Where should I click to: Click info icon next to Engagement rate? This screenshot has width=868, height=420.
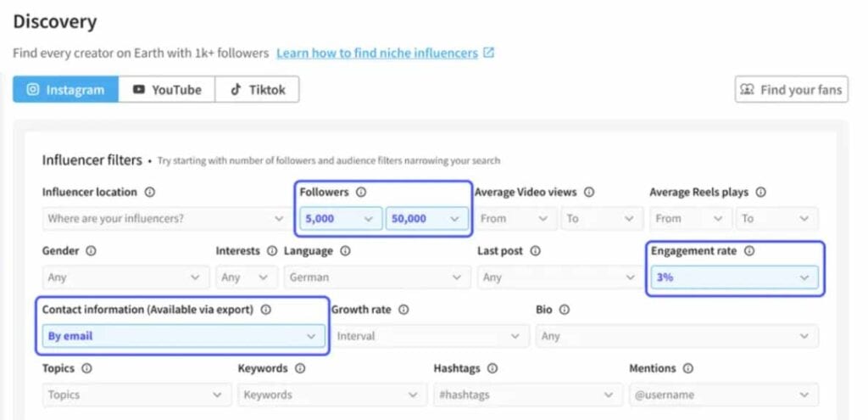click(x=749, y=251)
